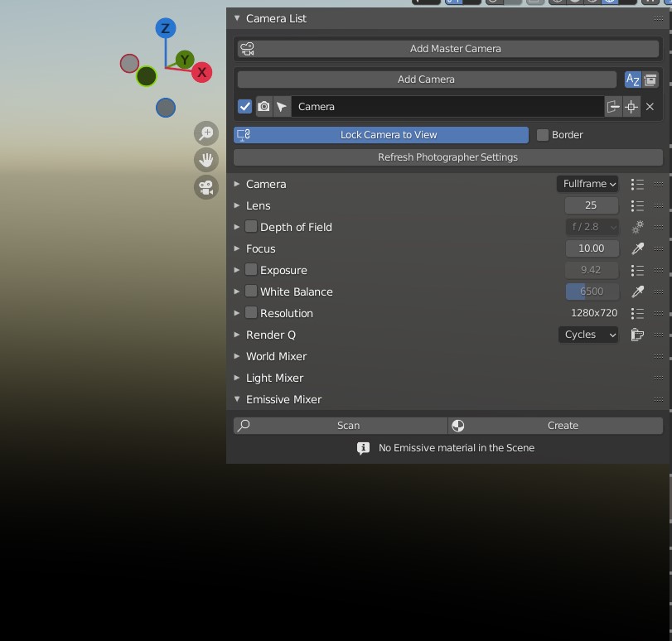Enable the Exposure checkbox

(251, 269)
